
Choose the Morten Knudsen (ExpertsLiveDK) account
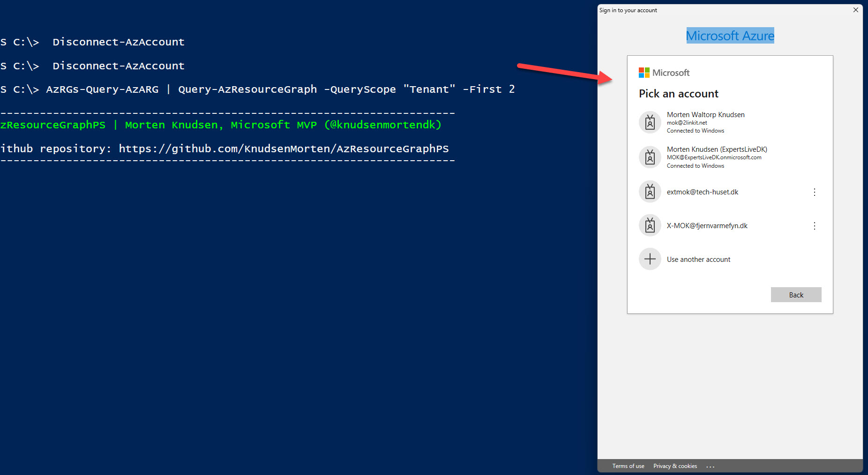coord(730,157)
